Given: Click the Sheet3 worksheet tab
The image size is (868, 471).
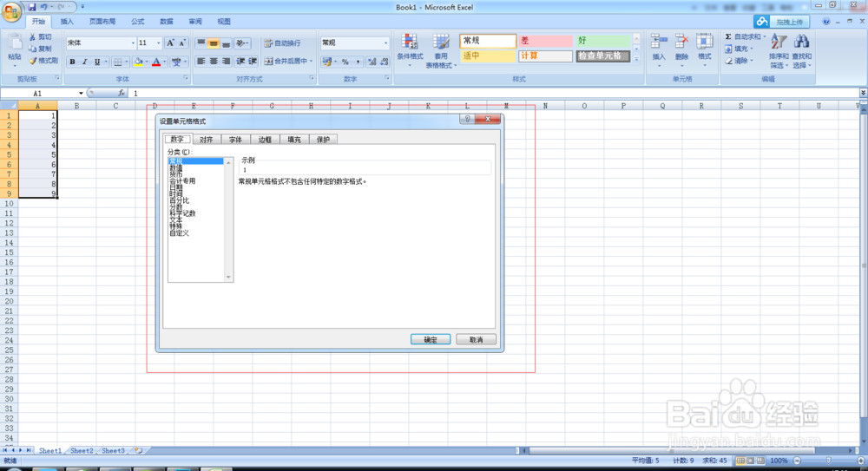Looking at the screenshot, I should click(x=113, y=451).
